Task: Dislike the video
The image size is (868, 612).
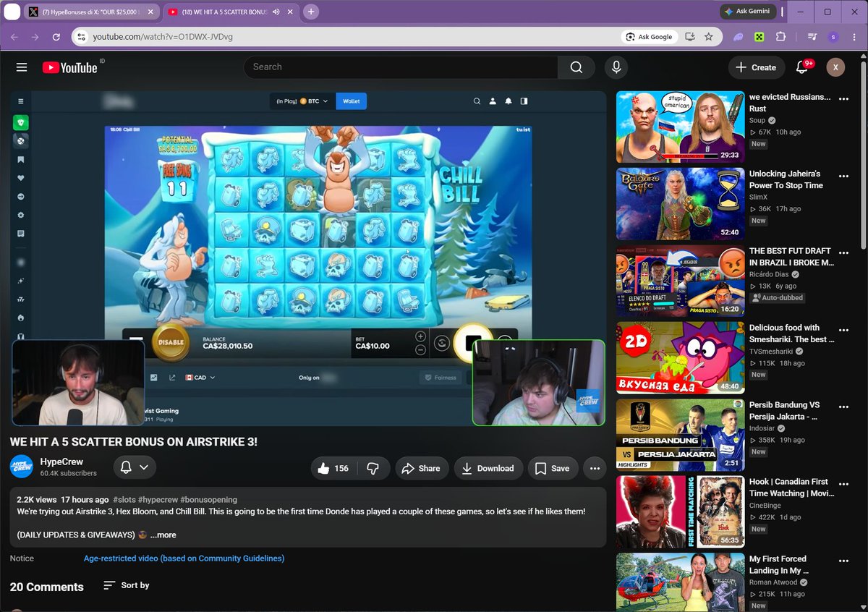Action: click(373, 468)
